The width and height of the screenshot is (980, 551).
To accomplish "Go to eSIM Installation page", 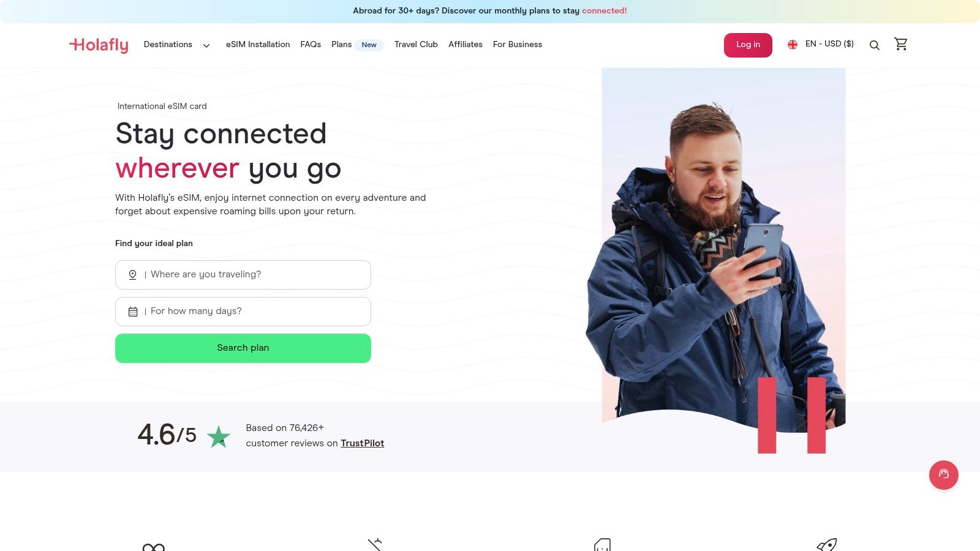I will click(258, 45).
